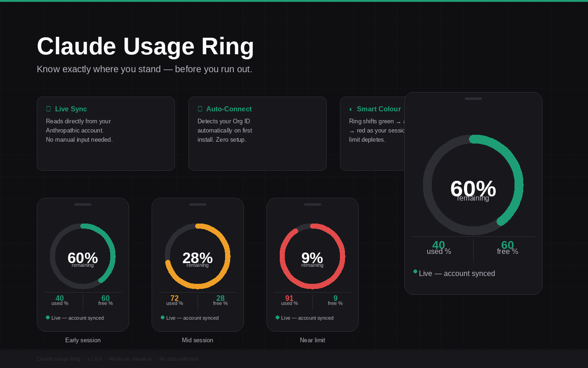Click the Live Sync feature heading

click(x=71, y=109)
